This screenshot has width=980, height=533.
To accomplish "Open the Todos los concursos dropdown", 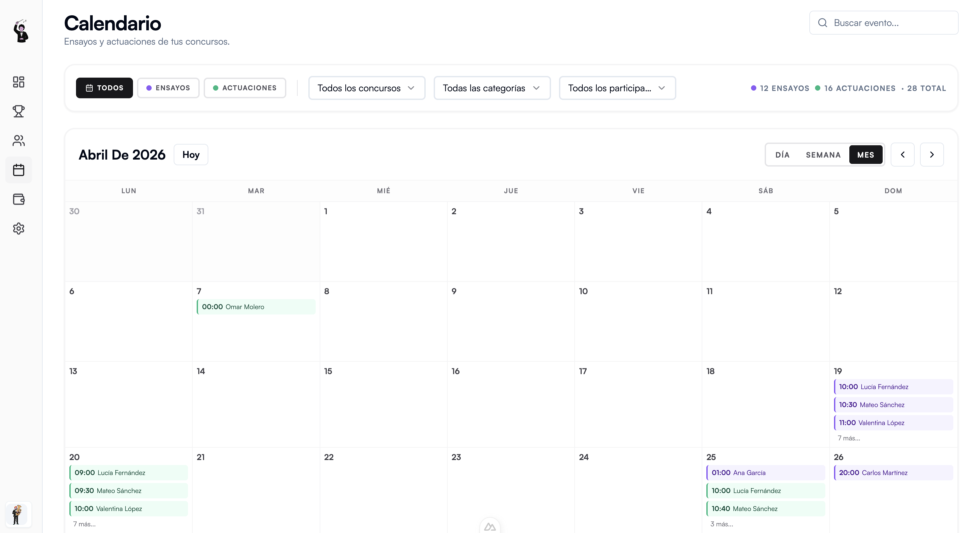I will pos(367,88).
